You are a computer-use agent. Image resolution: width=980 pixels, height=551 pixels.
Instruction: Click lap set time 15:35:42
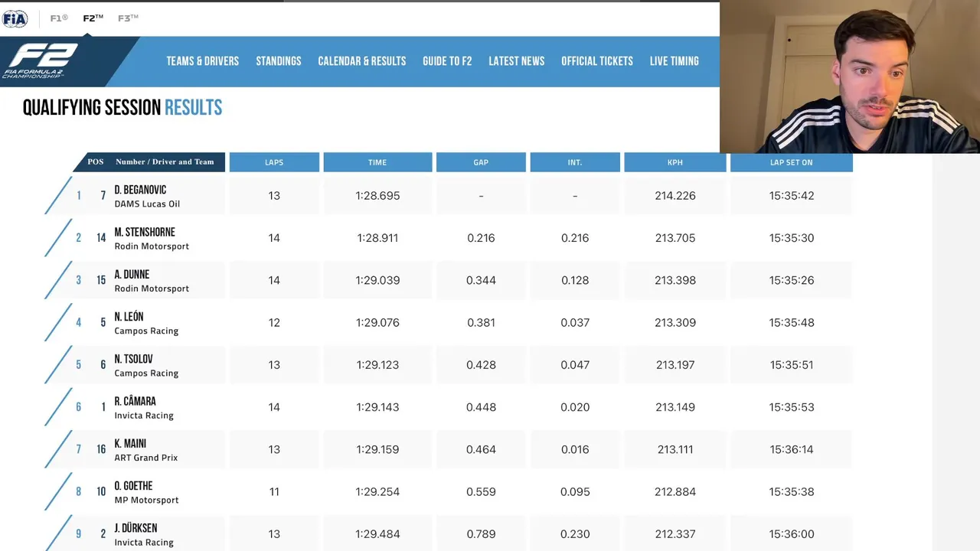click(792, 196)
